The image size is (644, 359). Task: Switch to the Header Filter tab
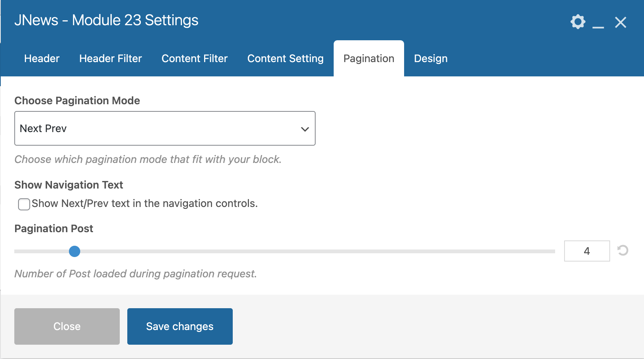click(x=110, y=58)
